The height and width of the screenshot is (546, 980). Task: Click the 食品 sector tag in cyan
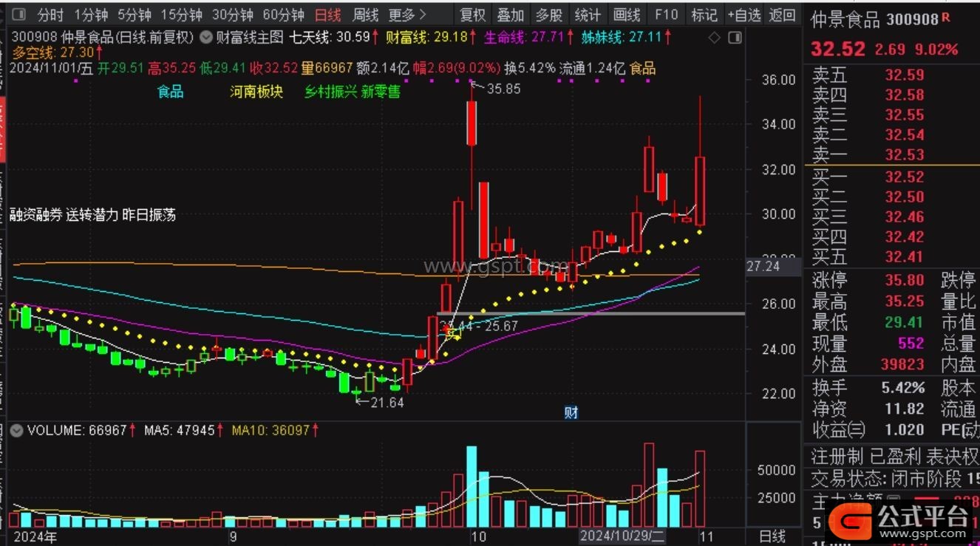coord(170,92)
